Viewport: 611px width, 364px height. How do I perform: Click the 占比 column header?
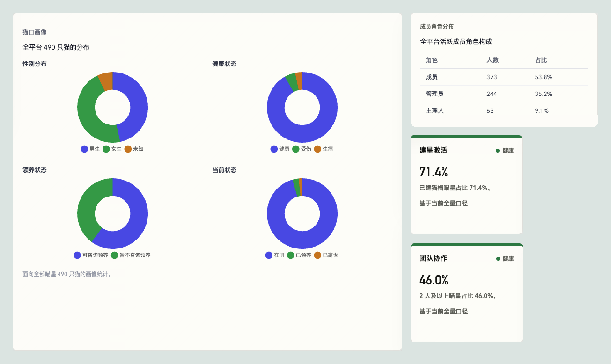[541, 60]
